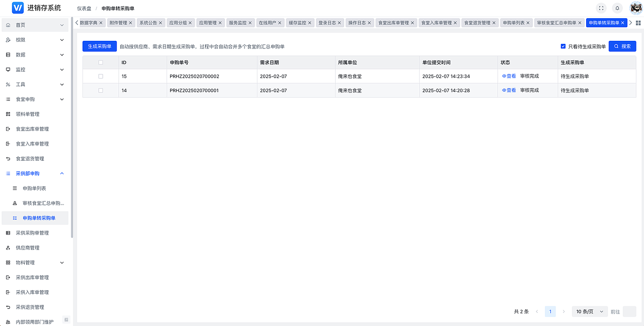Expand the 食堂申购 menu chevron
644x326 pixels.
(62, 99)
